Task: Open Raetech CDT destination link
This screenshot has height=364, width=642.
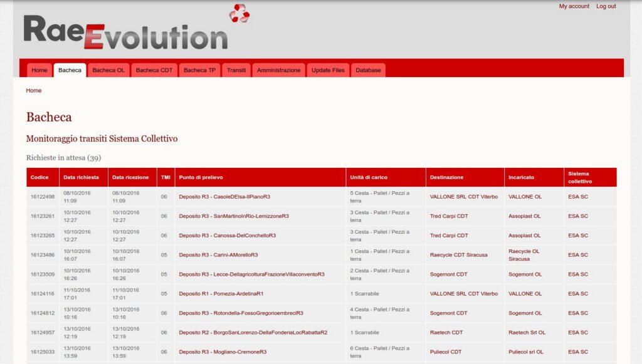Action: click(446, 333)
